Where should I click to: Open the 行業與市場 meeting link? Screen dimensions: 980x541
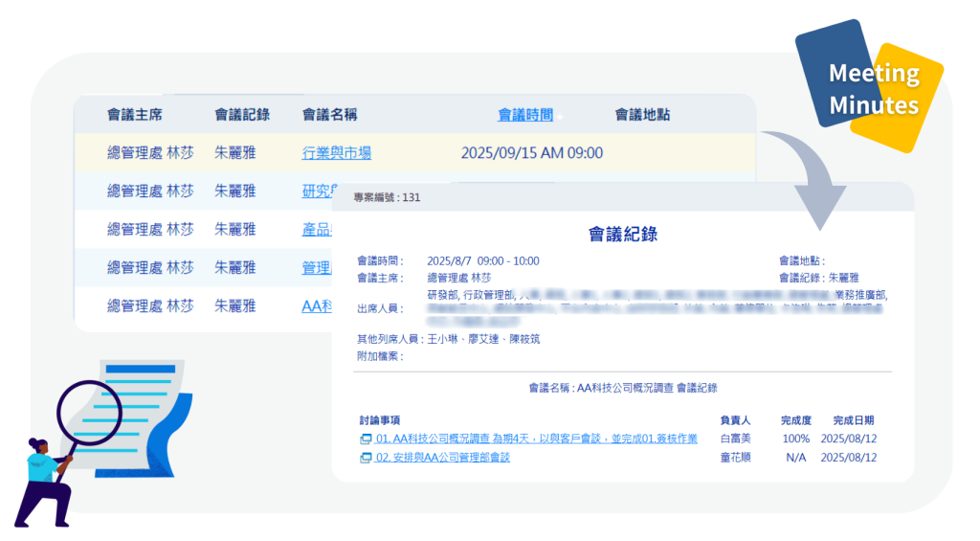coord(336,152)
